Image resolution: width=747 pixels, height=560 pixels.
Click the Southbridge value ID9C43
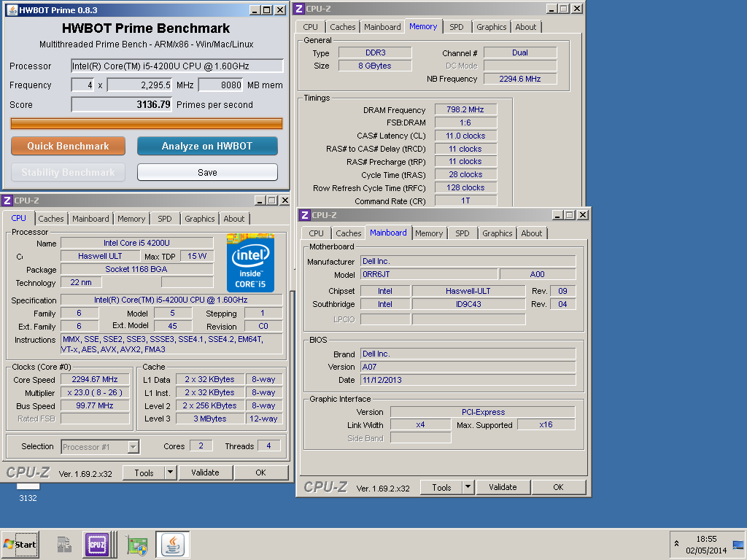pos(468,304)
